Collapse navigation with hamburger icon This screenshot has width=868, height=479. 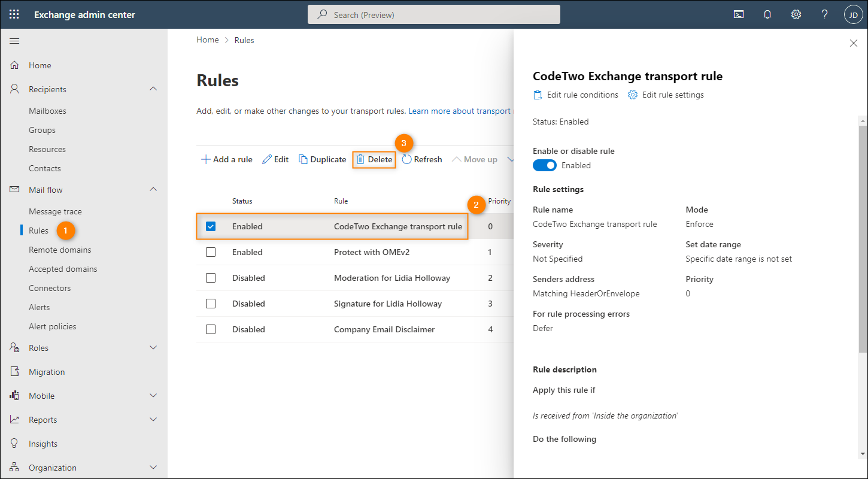14,41
